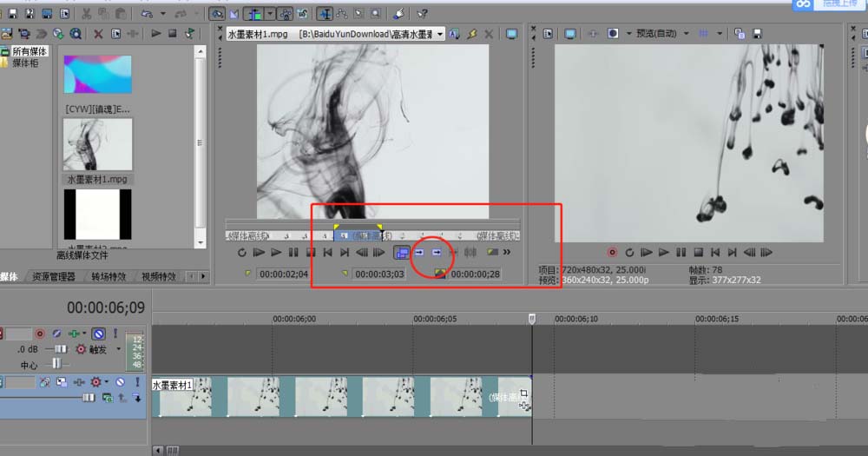The height and width of the screenshot is (456, 868).
Task: Click trimmer external monitor icon
Action: coord(511,35)
